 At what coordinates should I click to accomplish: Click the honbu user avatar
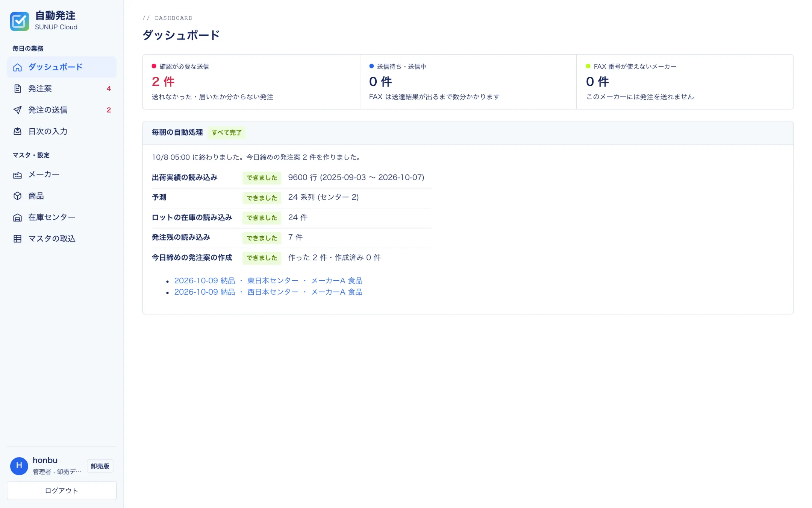coord(19,466)
